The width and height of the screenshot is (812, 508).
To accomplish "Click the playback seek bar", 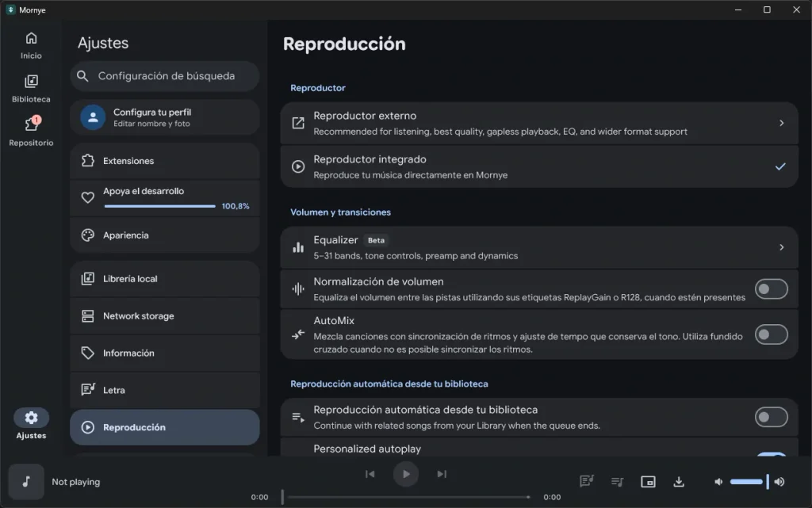I will (406, 497).
